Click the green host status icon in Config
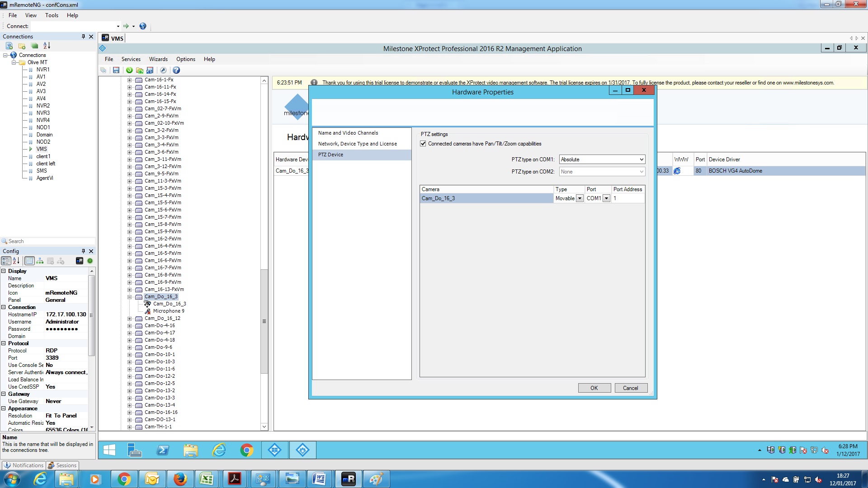Screen dimensions: 868x488 (x=90, y=261)
